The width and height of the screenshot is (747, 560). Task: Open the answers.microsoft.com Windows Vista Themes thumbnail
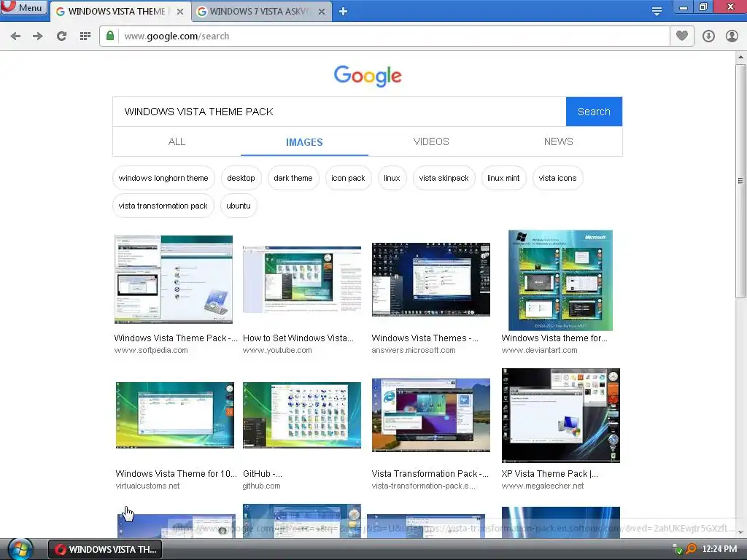[x=431, y=279]
